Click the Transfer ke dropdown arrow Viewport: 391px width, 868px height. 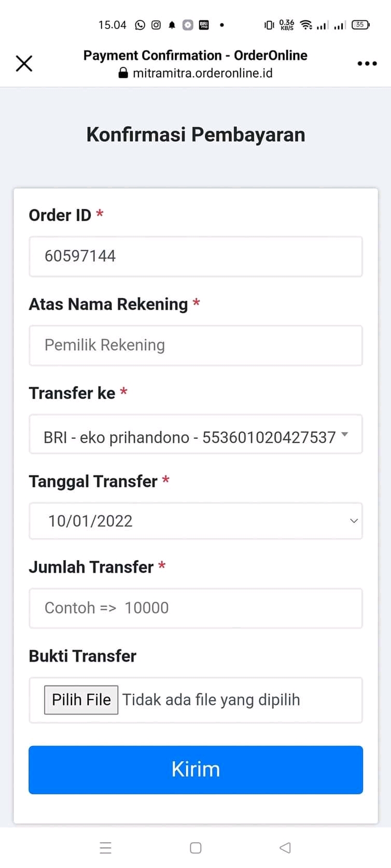(345, 435)
